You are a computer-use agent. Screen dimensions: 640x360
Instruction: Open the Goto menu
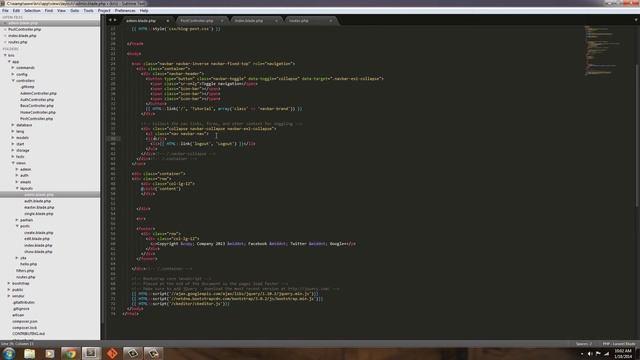[75, 11]
